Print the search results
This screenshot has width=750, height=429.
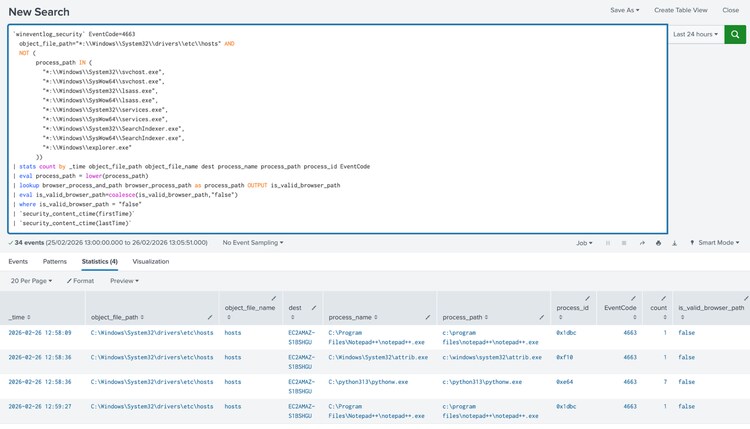658,243
